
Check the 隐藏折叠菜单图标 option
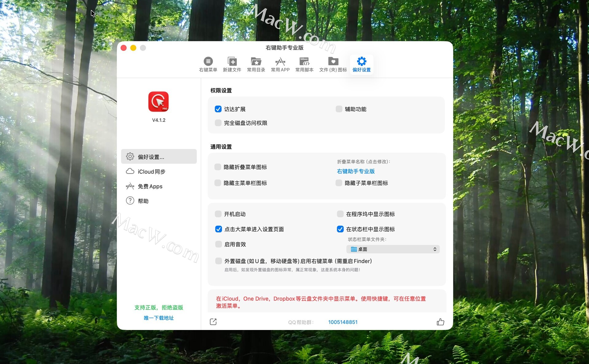click(218, 167)
